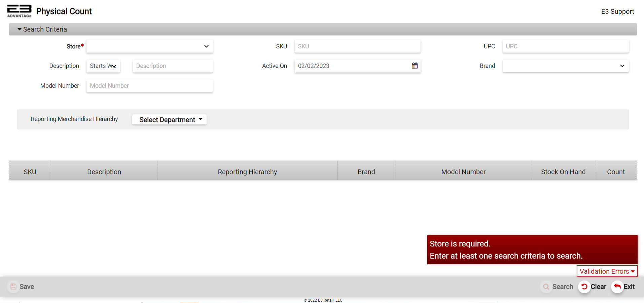Viewport: 644px width, 303px height.
Task: Click into the SKU input field
Action: (357, 46)
